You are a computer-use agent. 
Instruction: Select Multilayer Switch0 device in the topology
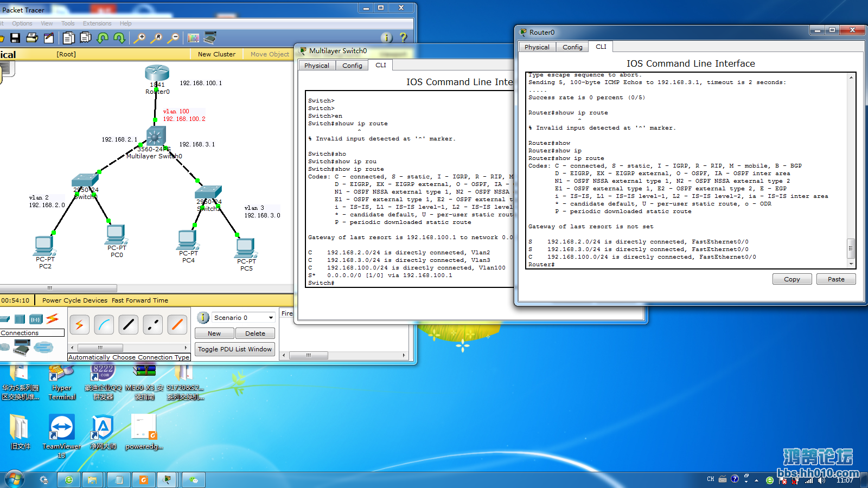click(x=156, y=136)
